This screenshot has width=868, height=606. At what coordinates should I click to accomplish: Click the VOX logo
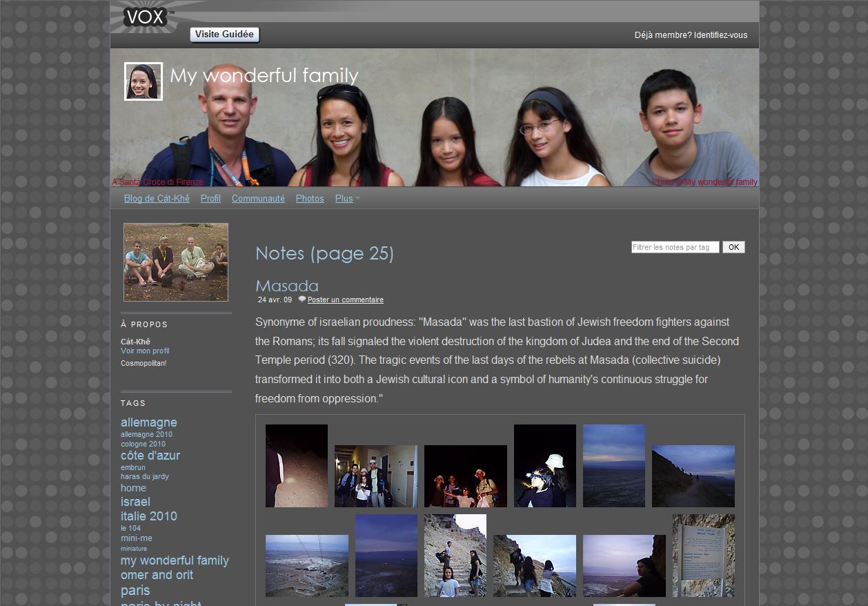click(146, 16)
